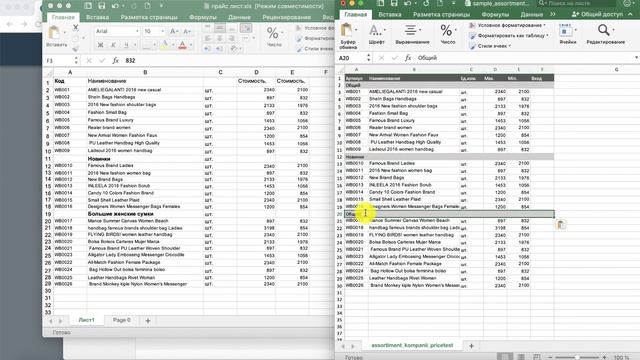
Task: Toggle italic К in left window
Action: [x=113, y=45]
